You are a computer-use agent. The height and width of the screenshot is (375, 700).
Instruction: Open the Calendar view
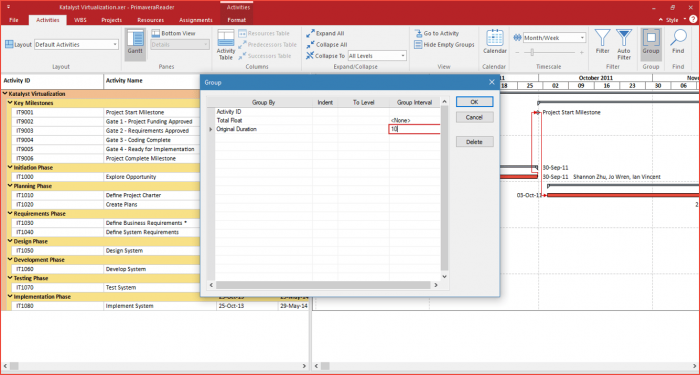coord(495,42)
